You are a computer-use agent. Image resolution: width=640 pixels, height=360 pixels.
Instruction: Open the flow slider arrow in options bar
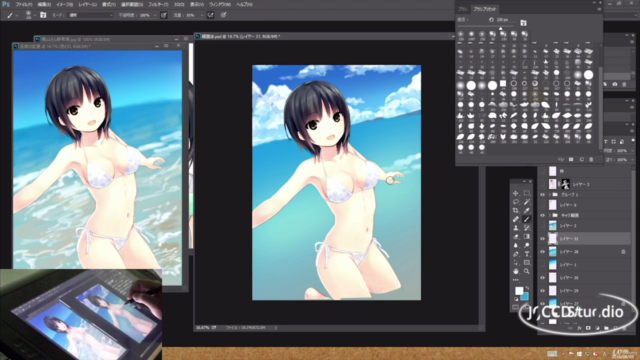202,15
